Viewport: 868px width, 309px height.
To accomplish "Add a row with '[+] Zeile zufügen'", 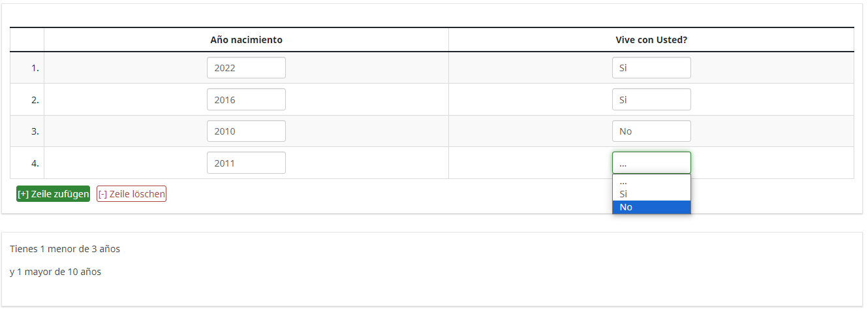I will coord(54,194).
